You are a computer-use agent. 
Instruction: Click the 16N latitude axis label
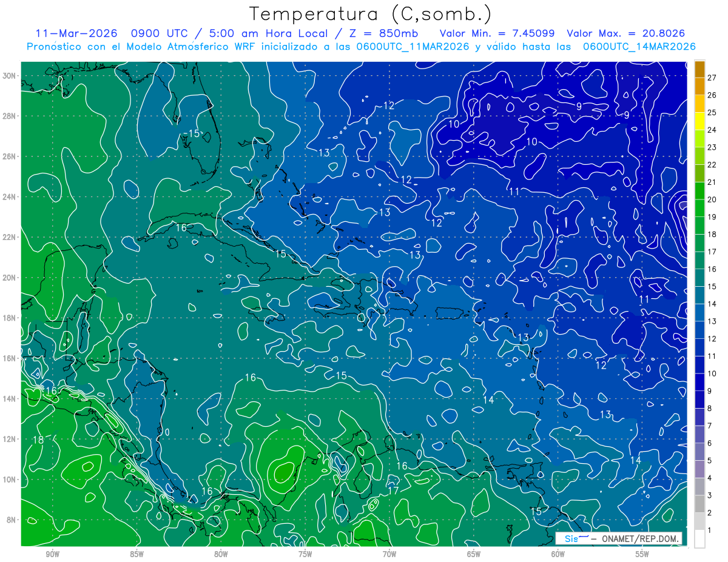coord(8,358)
